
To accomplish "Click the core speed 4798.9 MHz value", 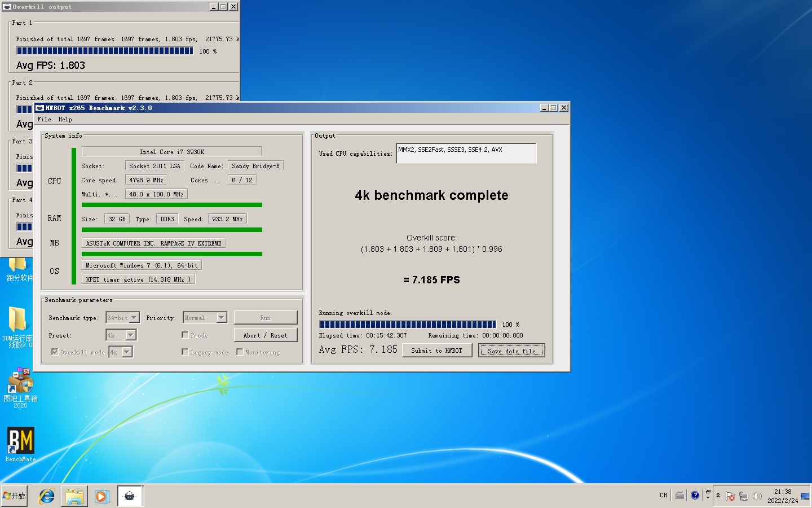I will [146, 180].
